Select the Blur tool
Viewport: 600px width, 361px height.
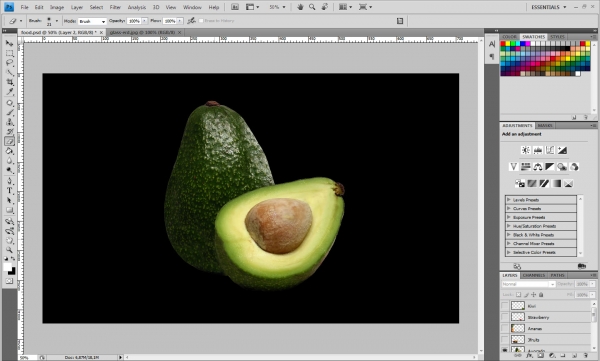[x=9, y=160]
